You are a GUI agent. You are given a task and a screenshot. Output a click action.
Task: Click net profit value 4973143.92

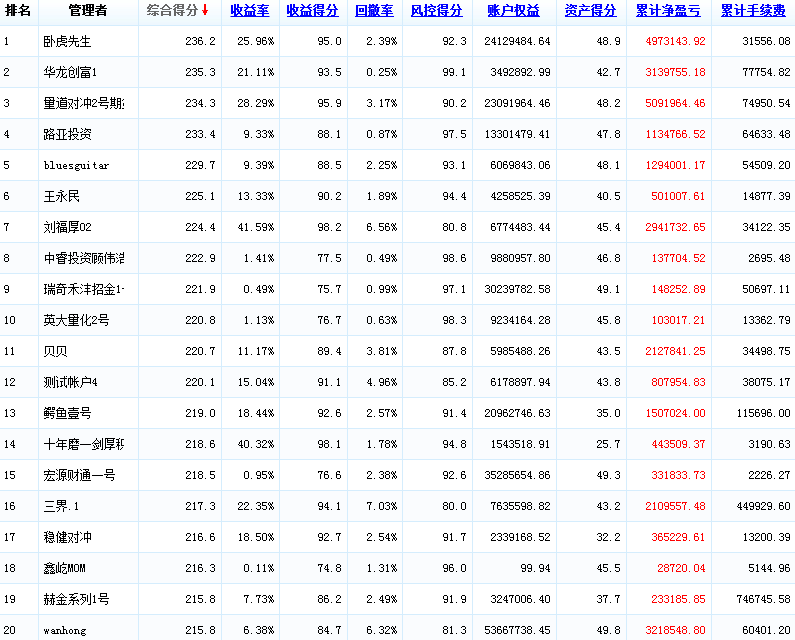point(675,41)
